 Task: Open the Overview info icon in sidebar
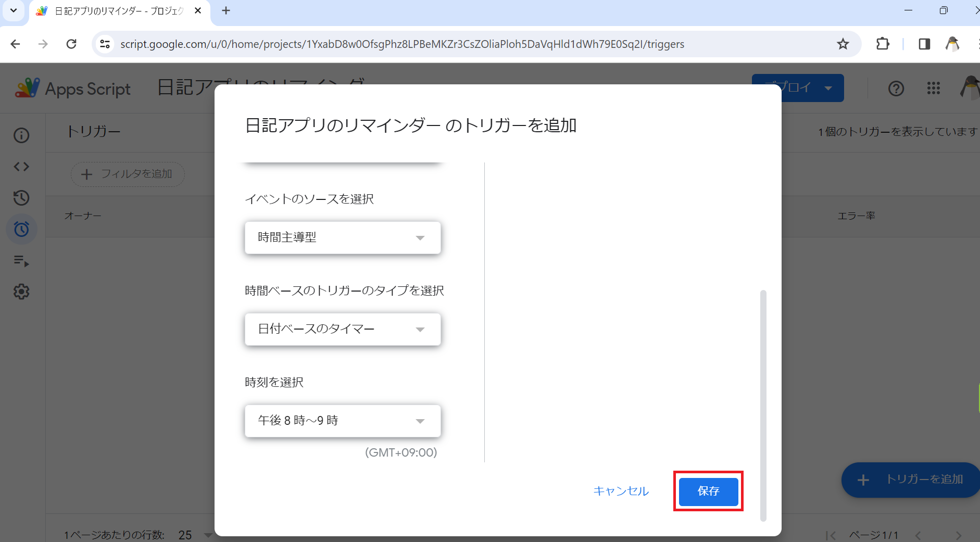click(x=21, y=135)
